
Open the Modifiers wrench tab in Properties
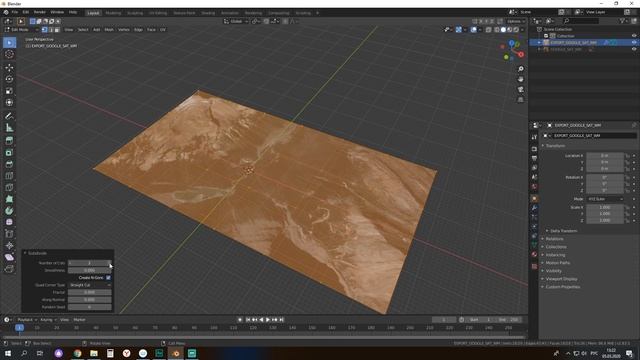(534, 208)
